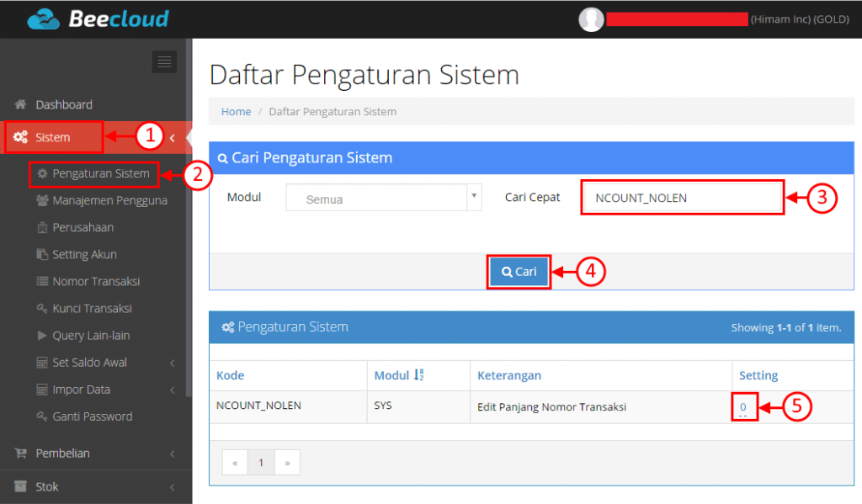Expand the Set Saldo Awal submenu chevron

click(172, 363)
